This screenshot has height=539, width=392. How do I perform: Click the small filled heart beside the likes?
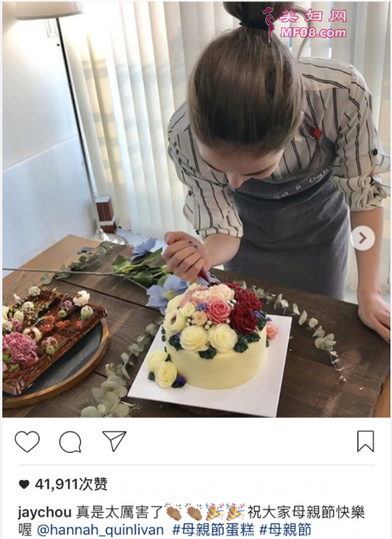(24, 485)
